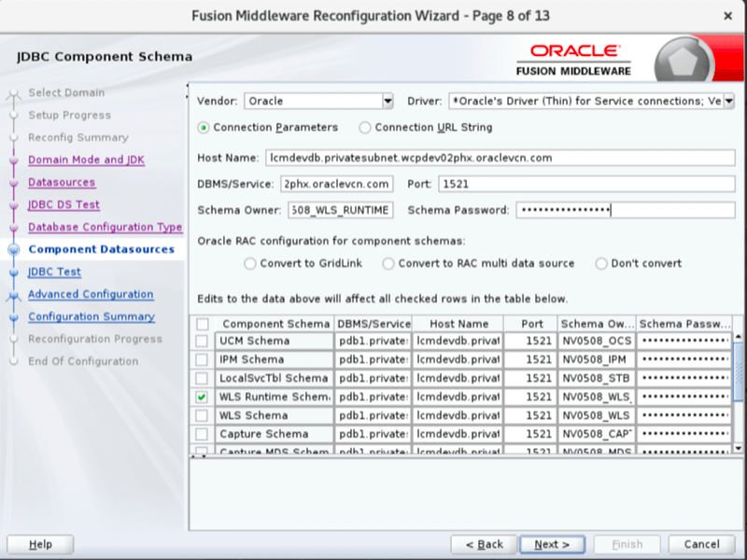The height and width of the screenshot is (560, 747).
Task: Click the Cancel button
Action: [x=702, y=544]
